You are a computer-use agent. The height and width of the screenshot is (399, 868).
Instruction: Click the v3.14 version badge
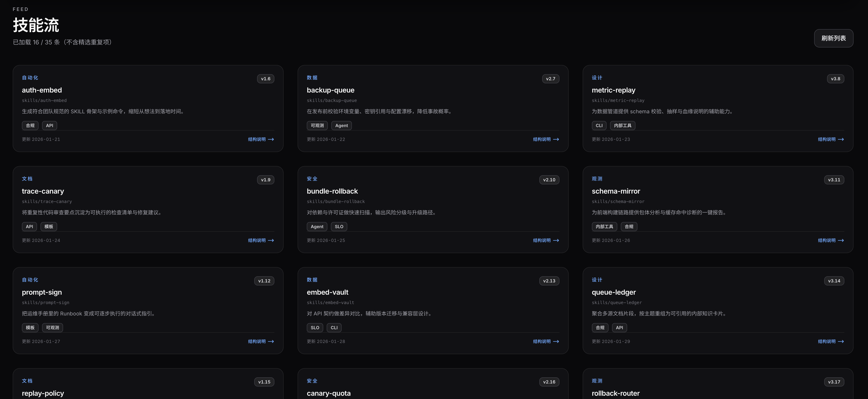coord(834,281)
